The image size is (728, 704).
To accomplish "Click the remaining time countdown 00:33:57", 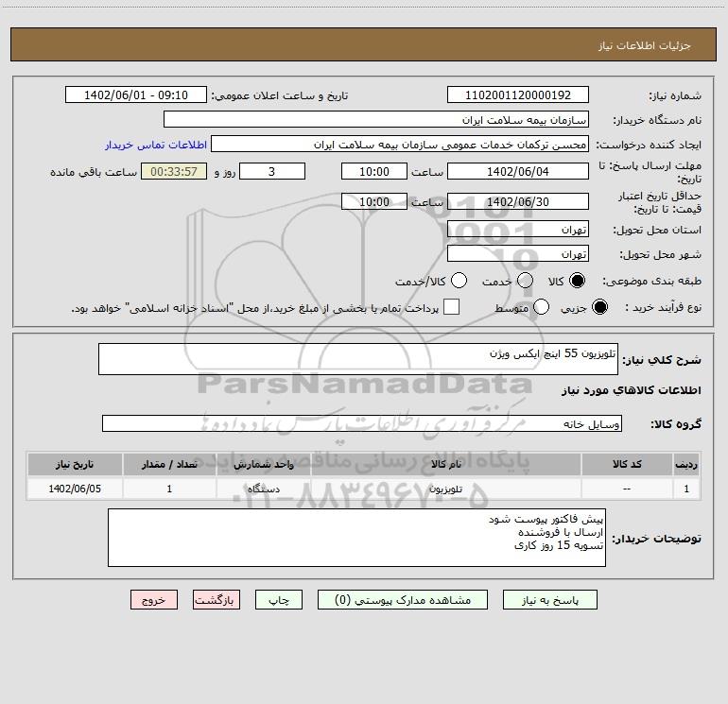I will point(174,171).
